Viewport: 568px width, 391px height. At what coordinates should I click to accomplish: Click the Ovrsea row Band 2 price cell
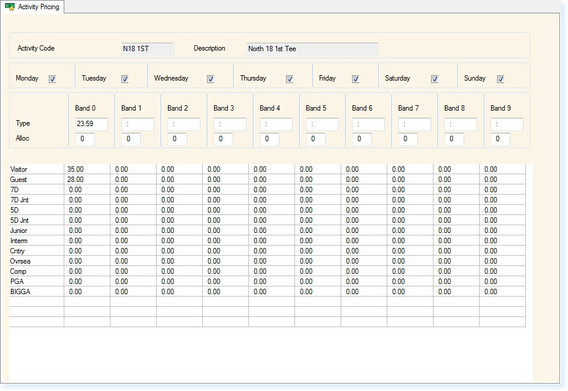point(179,261)
